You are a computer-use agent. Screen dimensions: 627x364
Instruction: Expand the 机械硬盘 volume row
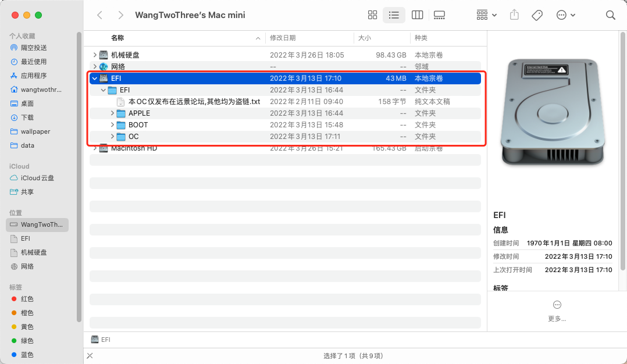(95, 55)
